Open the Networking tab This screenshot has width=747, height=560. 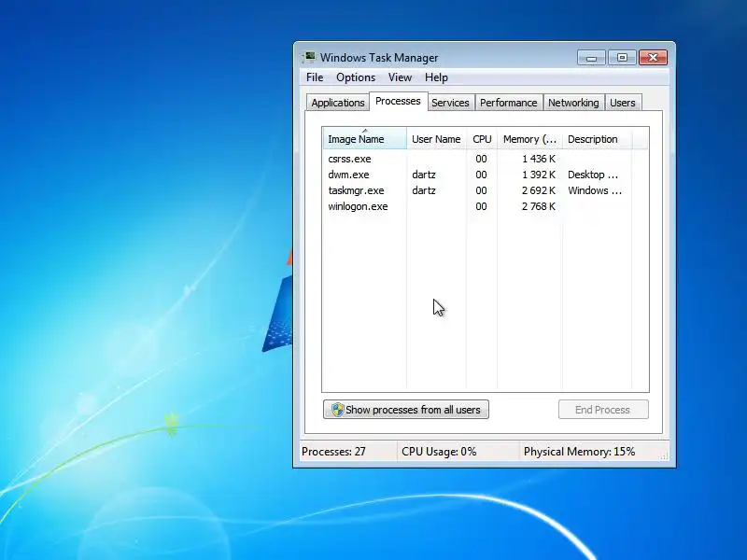coord(573,103)
